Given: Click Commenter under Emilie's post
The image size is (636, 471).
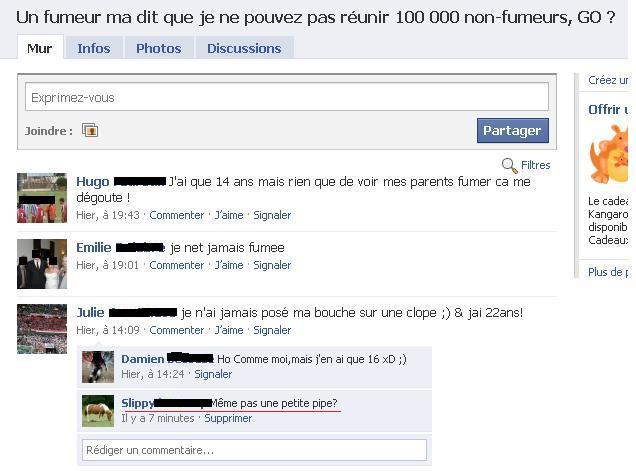Looking at the screenshot, I should 176,265.
